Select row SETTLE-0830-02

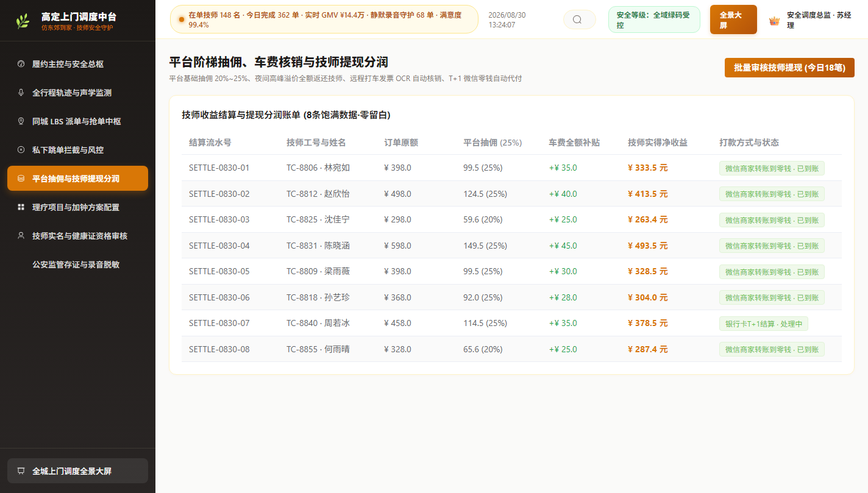511,194
